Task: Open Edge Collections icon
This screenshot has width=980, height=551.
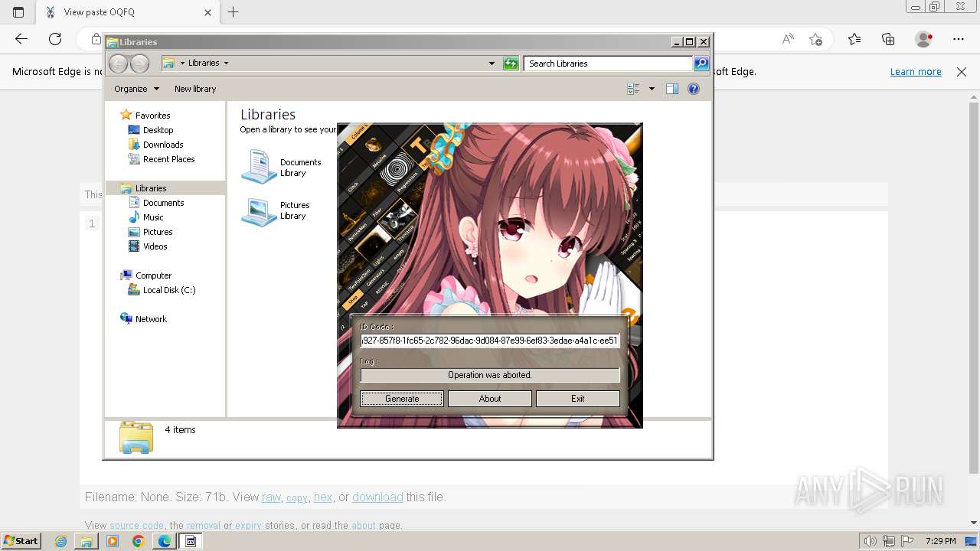Action: click(888, 39)
